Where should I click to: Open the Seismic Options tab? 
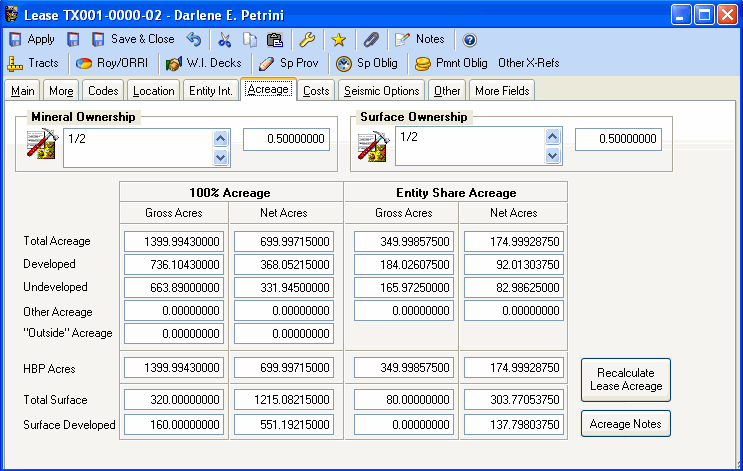tap(381, 91)
